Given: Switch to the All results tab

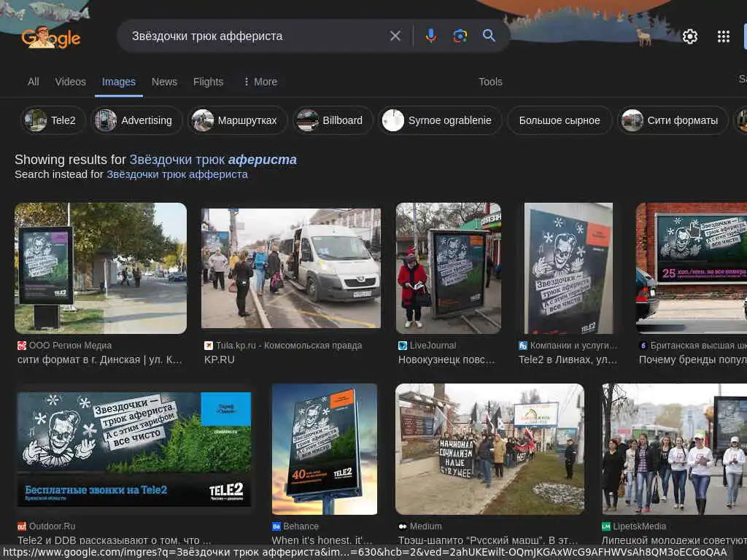Looking at the screenshot, I should point(34,82).
